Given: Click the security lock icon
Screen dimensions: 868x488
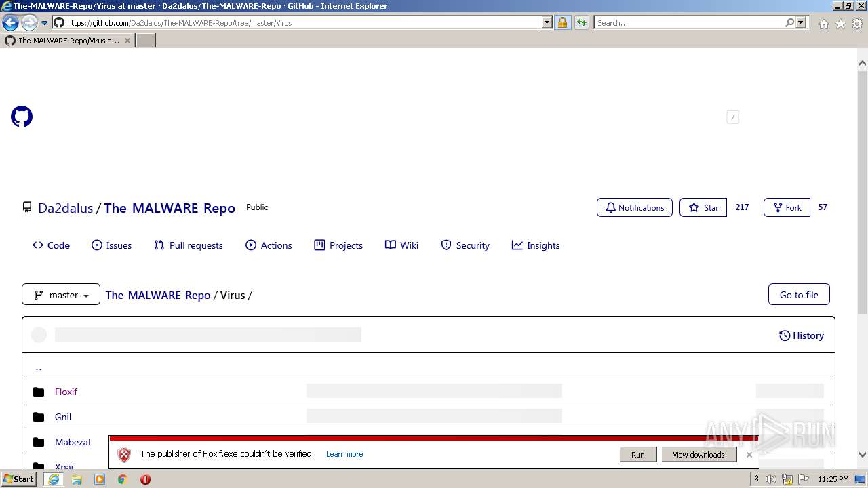Looking at the screenshot, I should click(562, 22).
